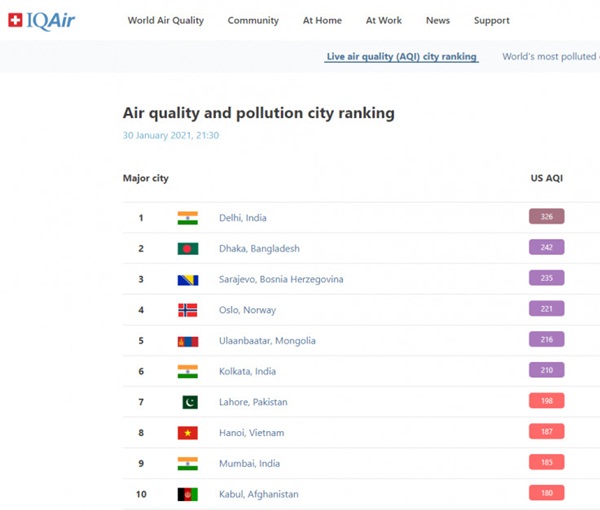Click the Mongolia flag icon

point(187,341)
